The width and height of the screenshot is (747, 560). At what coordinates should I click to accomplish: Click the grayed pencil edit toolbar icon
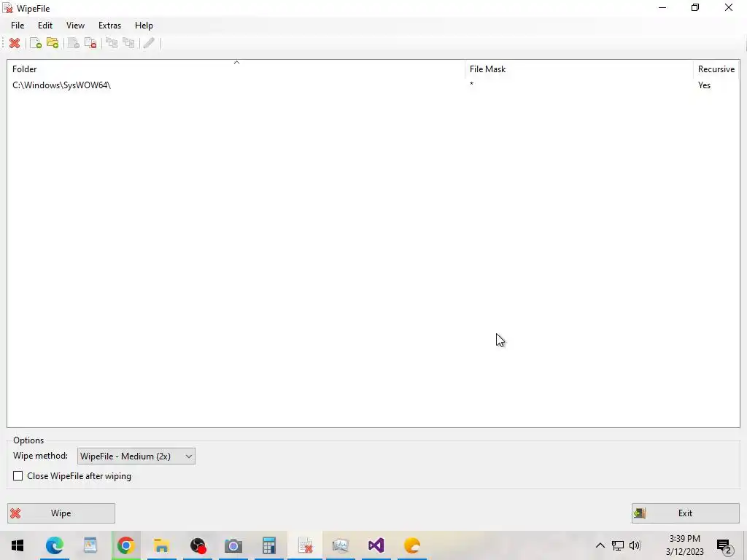[x=149, y=43]
